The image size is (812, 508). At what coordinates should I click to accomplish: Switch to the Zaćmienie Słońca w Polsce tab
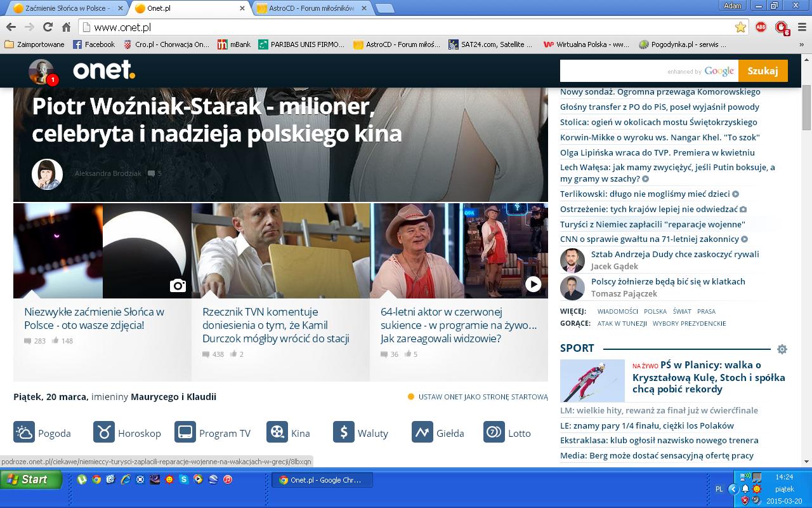(x=65, y=8)
